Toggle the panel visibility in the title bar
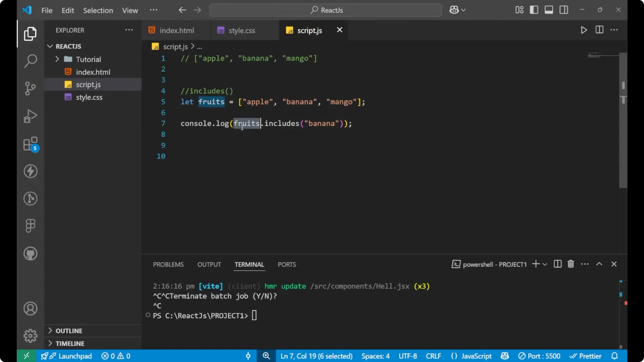Image resolution: width=644 pixels, height=362 pixels. click(x=549, y=10)
